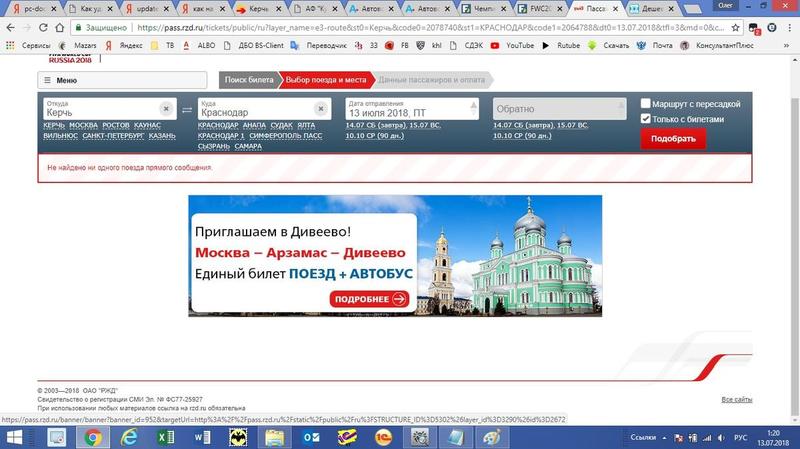The image size is (800, 449).
Task: Clear the Керчь departure field with X icon
Action: 166,109
